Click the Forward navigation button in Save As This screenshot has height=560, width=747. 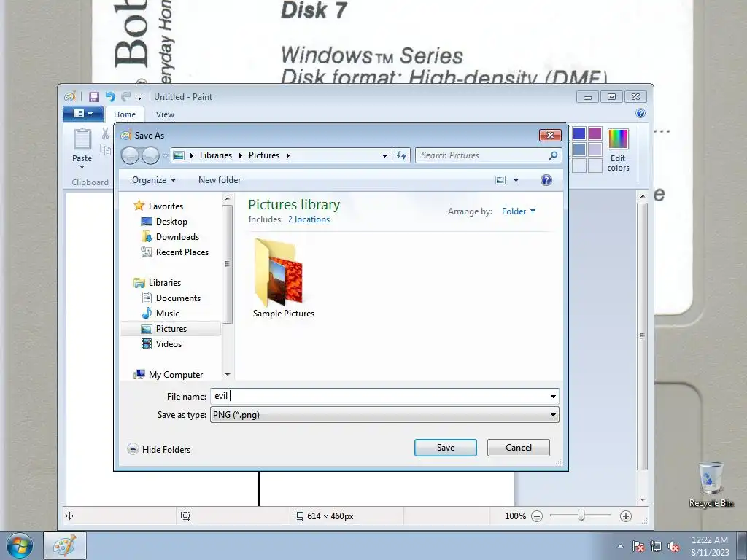point(150,155)
